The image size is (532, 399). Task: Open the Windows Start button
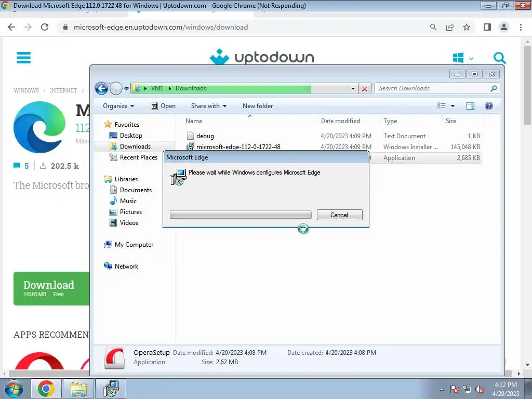click(x=14, y=389)
